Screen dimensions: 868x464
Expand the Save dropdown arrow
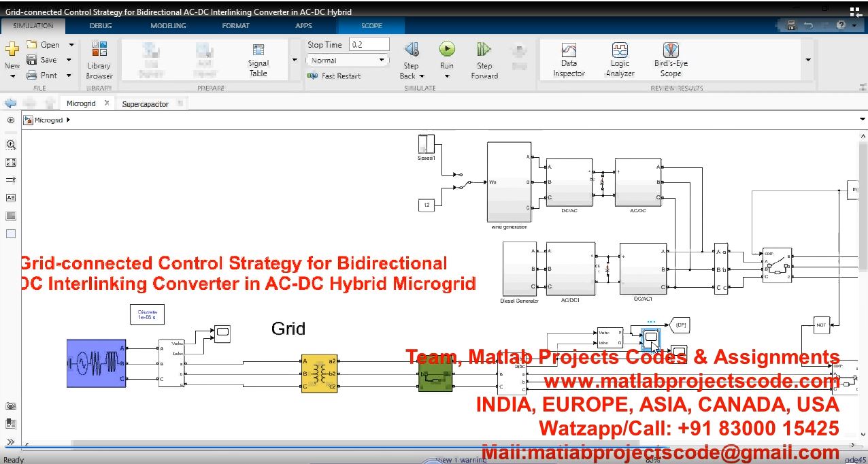[x=69, y=60]
